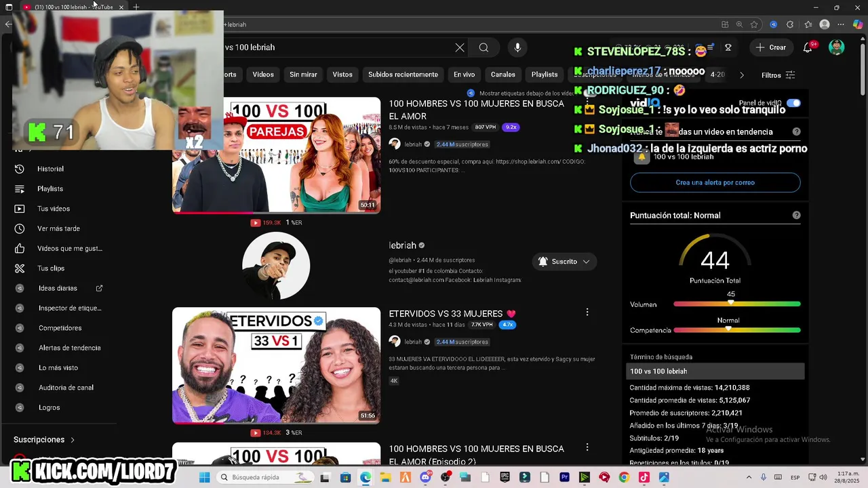Open the lebriah channel name in channel card

pyautogui.click(x=402, y=245)
